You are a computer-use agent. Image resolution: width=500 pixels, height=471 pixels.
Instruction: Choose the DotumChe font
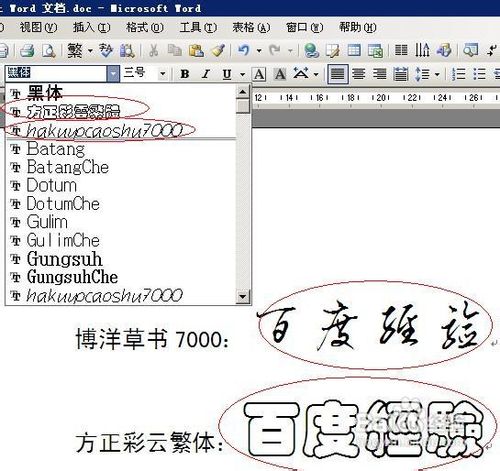pos(121,204)
